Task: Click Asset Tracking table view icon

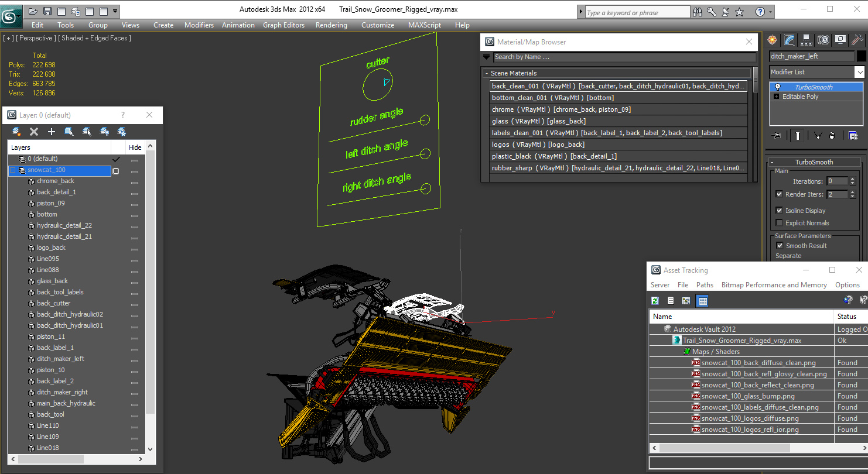Action: tap(703, 301)
